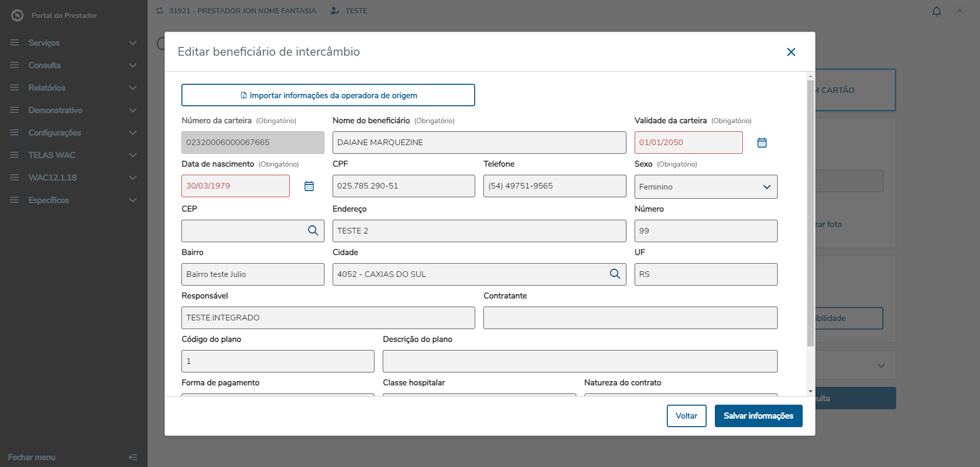
Task: Close the Editar beneficiário dialog
Action: click(x=791, y=52)
